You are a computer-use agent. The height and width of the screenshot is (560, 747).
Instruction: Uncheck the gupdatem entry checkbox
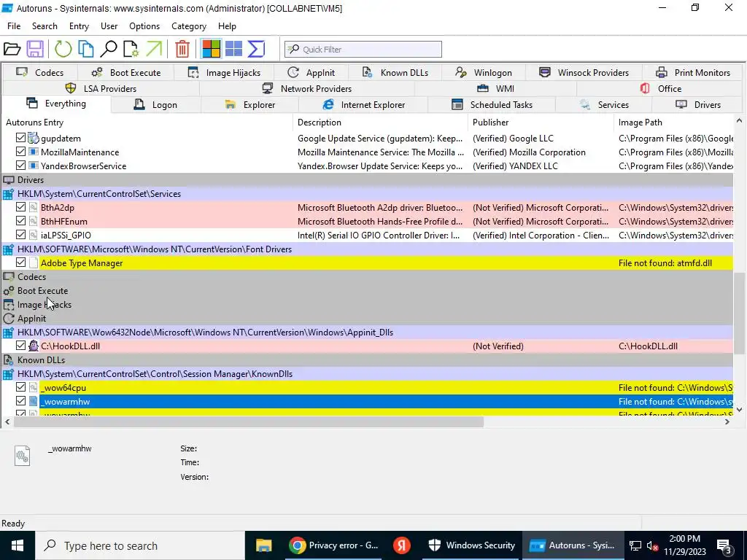[20, 138]
